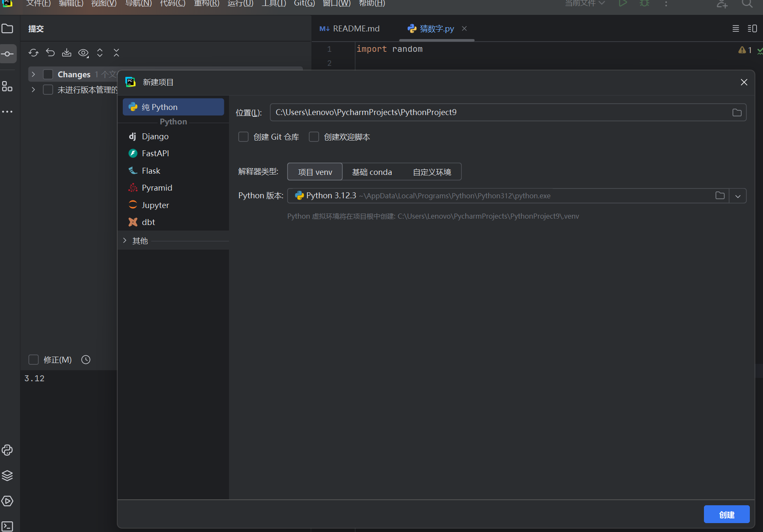763x532 pixels.
Task: Open the Python Packages layers icon
Action: (7, 476)
